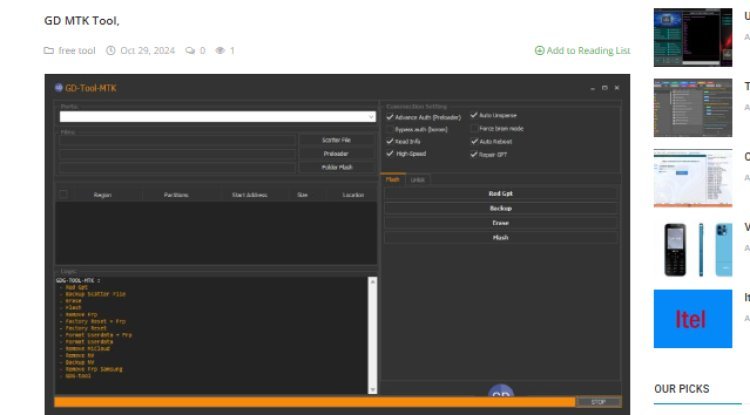Open the blue Itel sidebar thumbnail
This screenshot has width=750, height=415.
[x=693, y=319]
